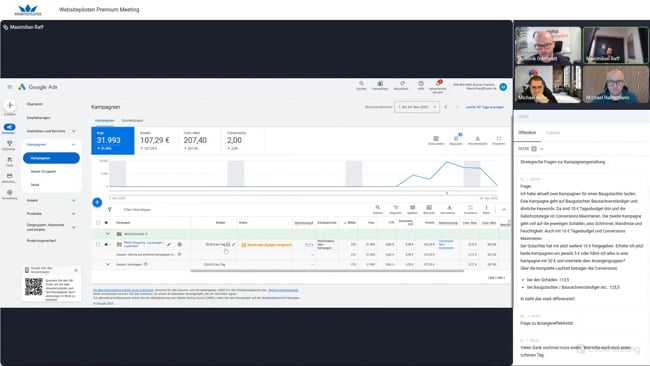Image resolution: width=650 pixels, height=366 pixels.
Task: Click the Aktualisieren refresh icon
Action: click(x=402, y=84)
